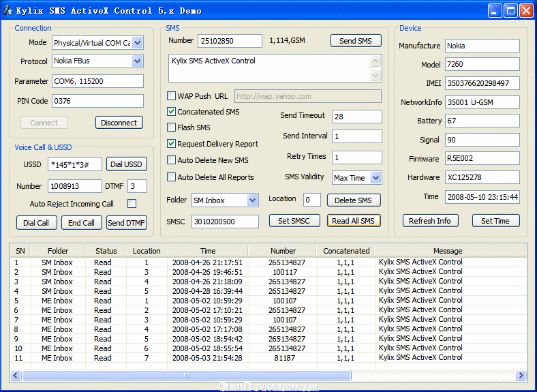Screen dimensions: 537x392
Task: Click the IMEI field
Action: (482, 83)
